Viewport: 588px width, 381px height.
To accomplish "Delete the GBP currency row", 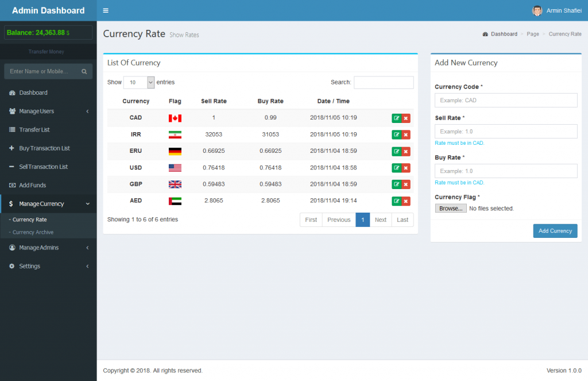I will [x=406, y=184].
